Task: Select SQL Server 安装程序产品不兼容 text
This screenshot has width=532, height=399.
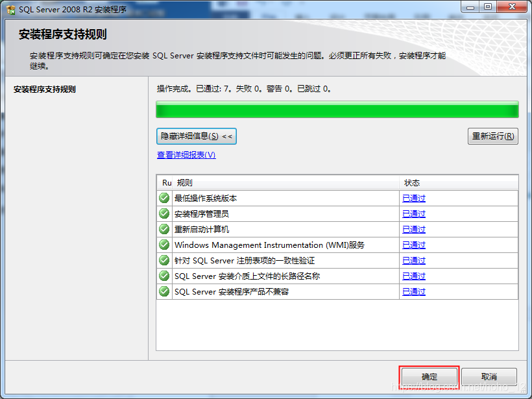Action: [232, 292]
